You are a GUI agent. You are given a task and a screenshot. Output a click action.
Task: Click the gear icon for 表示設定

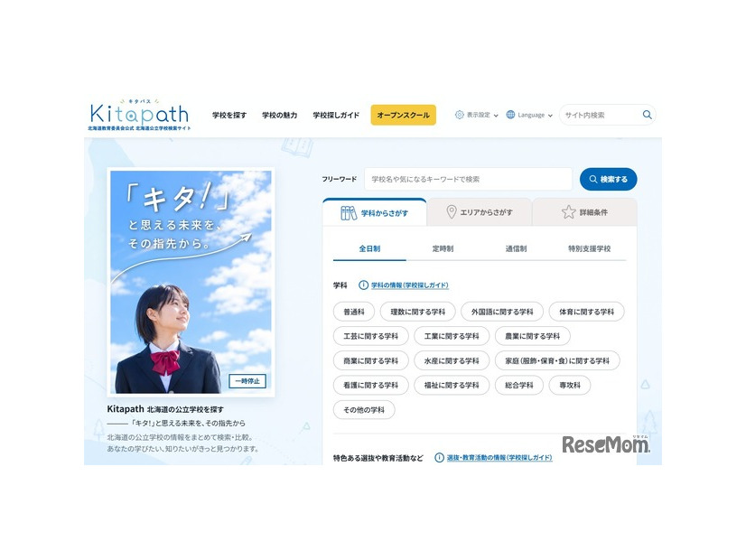[x=459, y=115]
